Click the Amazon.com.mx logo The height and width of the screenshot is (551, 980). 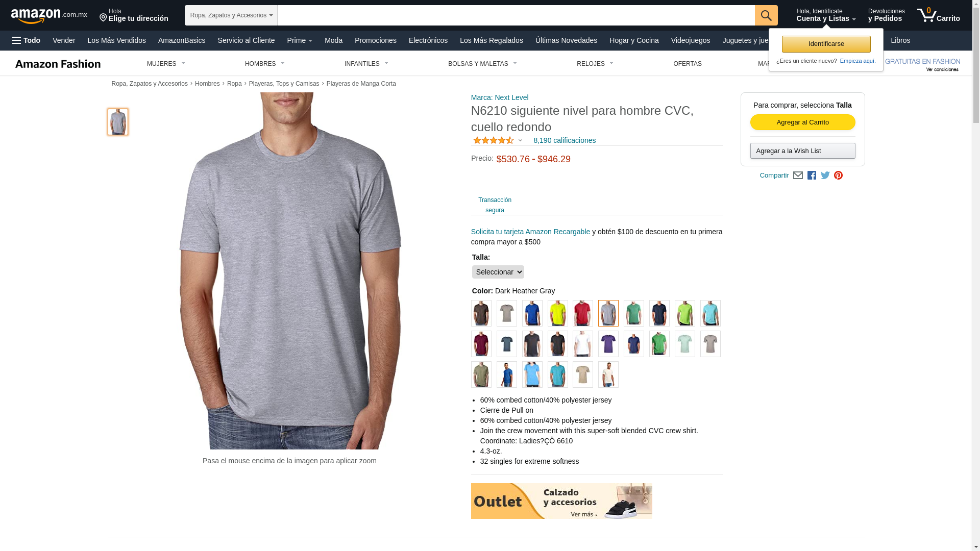coord(49,16)
